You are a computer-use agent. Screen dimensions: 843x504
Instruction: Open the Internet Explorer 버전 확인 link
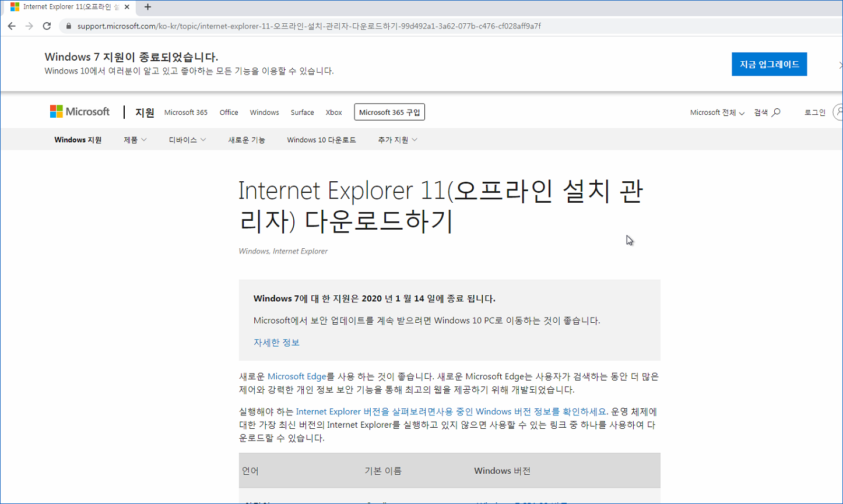tap(452, 411)
